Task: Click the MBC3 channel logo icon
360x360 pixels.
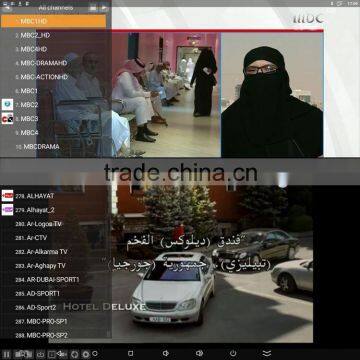Action: [7, 119]
